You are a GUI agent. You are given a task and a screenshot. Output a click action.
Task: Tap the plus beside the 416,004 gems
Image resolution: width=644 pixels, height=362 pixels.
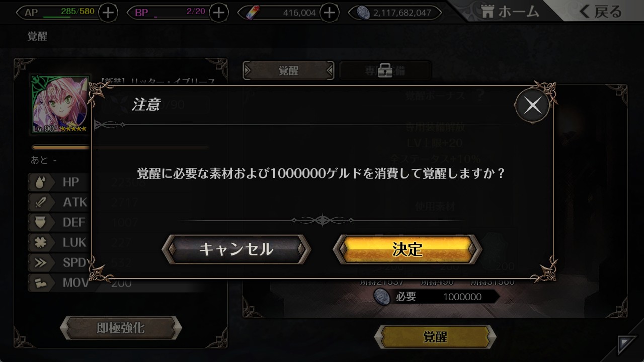pyautogui.click(x=329, y=13)
